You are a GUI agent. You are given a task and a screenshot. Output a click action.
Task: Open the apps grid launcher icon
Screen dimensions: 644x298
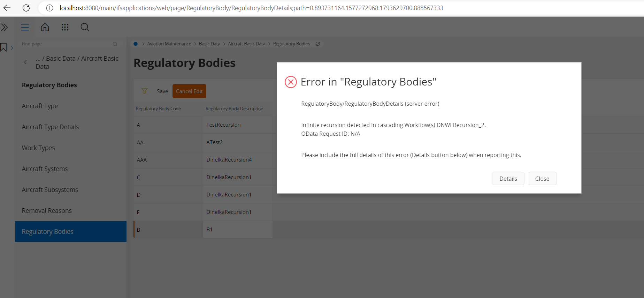pyautogui.click(x=65, y=27)
